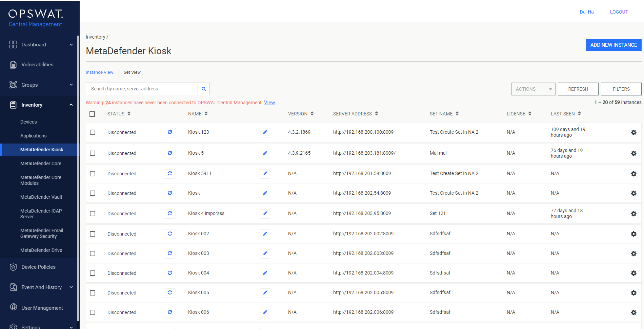Edit the name of Kiosk 5911
Screen dimensions: 644x329
[x=265, y=174]
